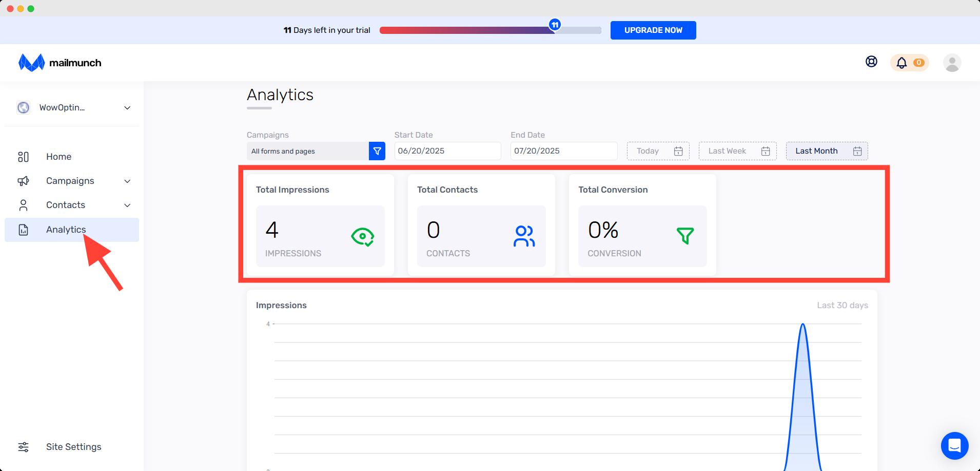Image resolution: width=980 pixels, height=471 pixels.
Task: Click the Analytics report icon in sidebar
Action: pos(24,230)
